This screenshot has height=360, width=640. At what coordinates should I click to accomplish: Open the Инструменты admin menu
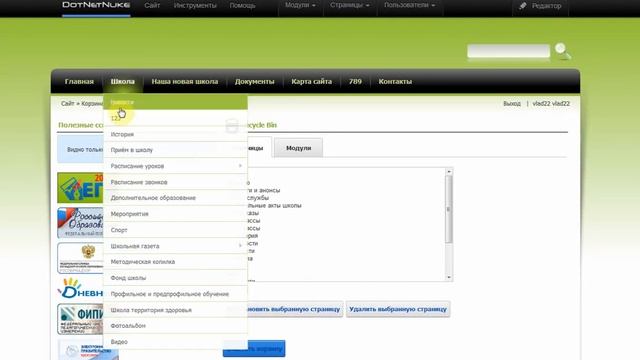(x=195, y=5)
